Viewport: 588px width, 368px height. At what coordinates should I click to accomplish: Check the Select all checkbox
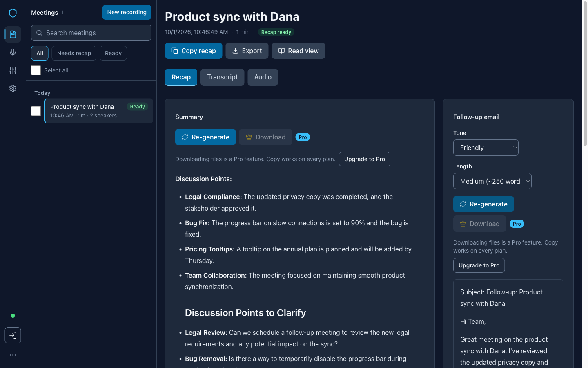click(x=36, y=70)
